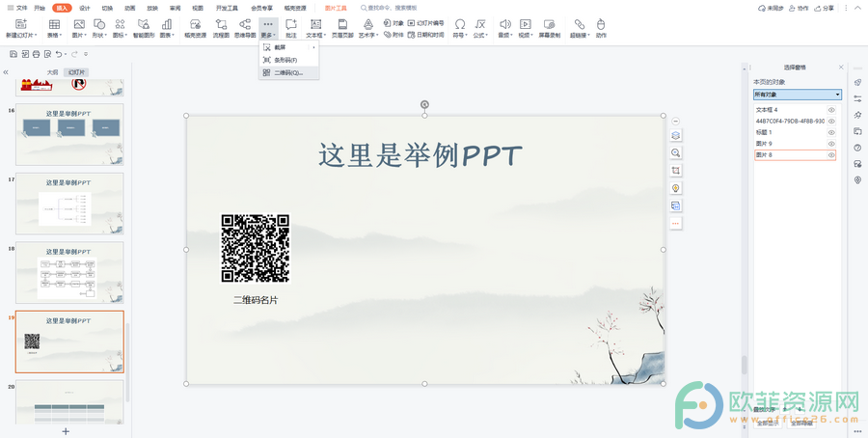Click the 二维码名片 text on the slide

point(256,300)
